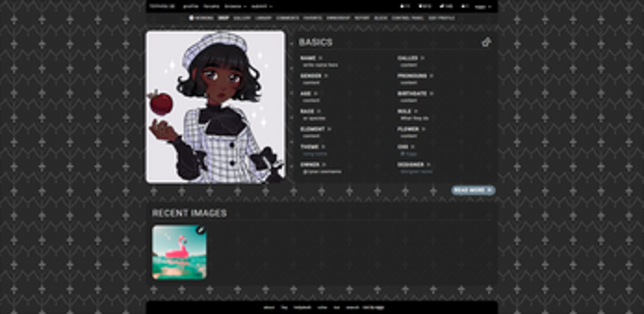Open the tos link in the footer
644x314 pixels.
336,308
